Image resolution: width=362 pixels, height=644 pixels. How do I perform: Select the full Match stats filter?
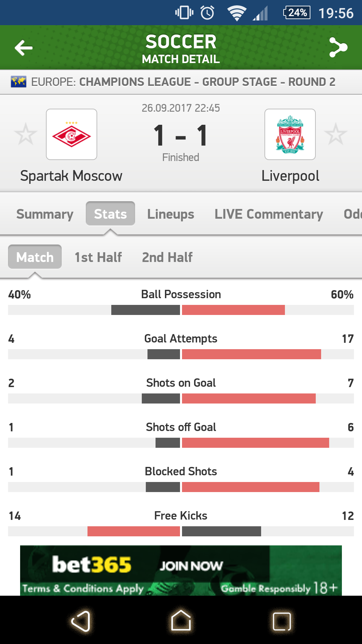tap(35, 257)
